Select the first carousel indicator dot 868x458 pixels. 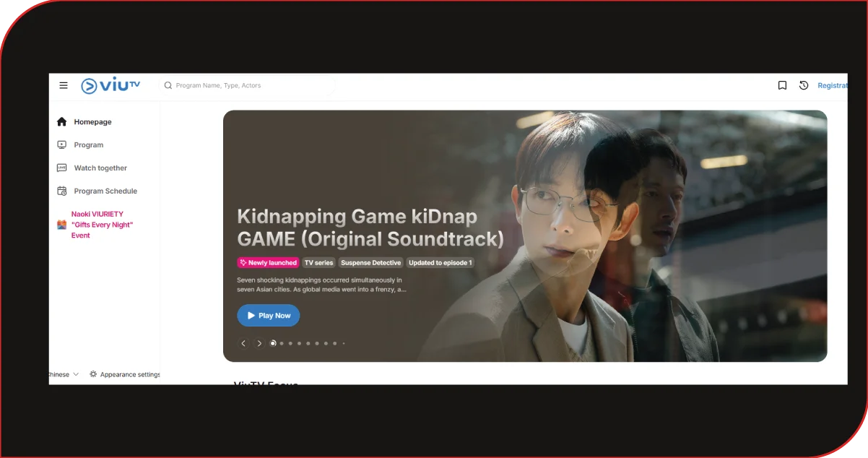[x=273, y=343]
